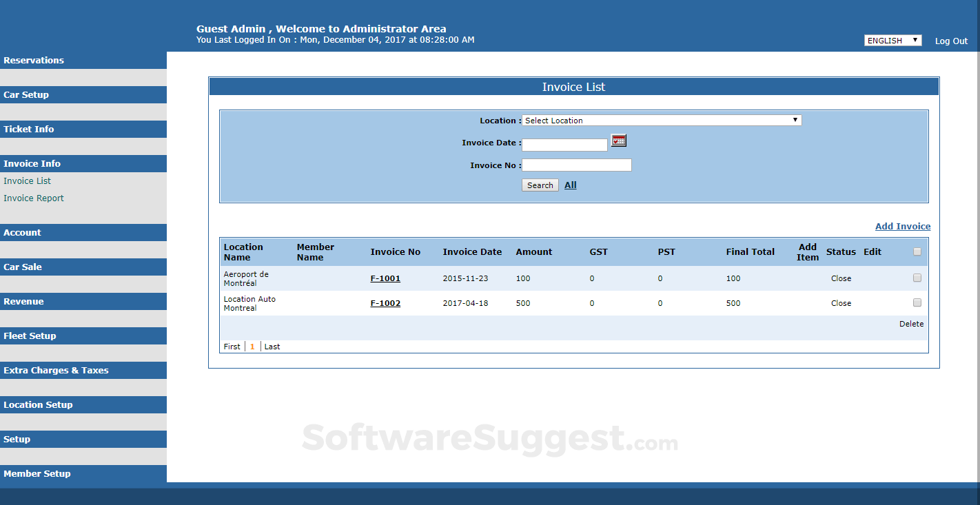Log Out of the administrator area

click(951, 41)
